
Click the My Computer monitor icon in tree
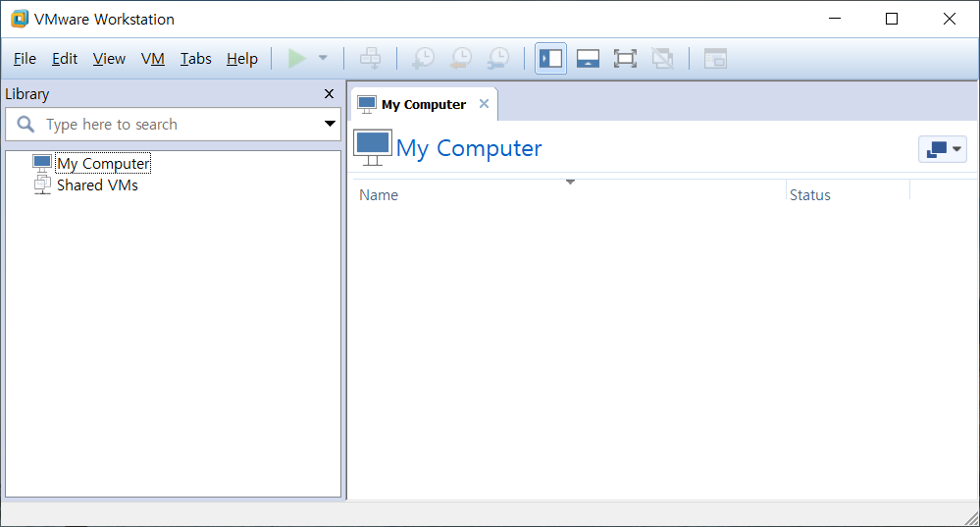(42, 163)
